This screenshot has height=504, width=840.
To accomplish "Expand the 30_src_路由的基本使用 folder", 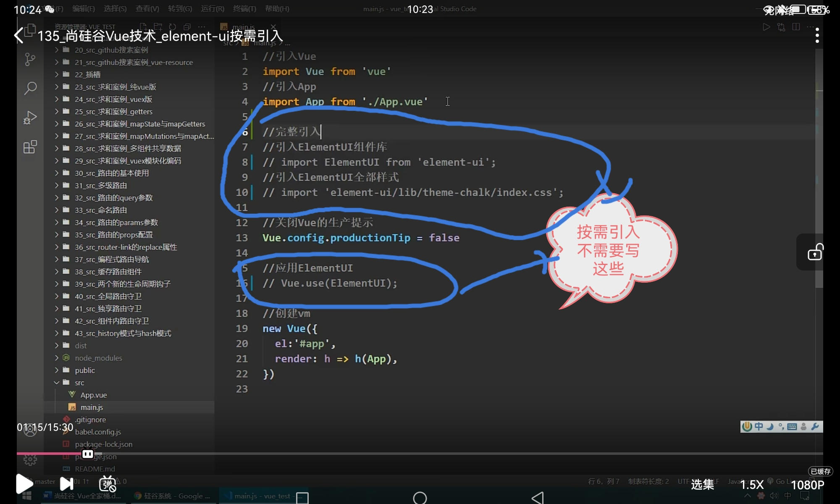I will click(112, 173).
